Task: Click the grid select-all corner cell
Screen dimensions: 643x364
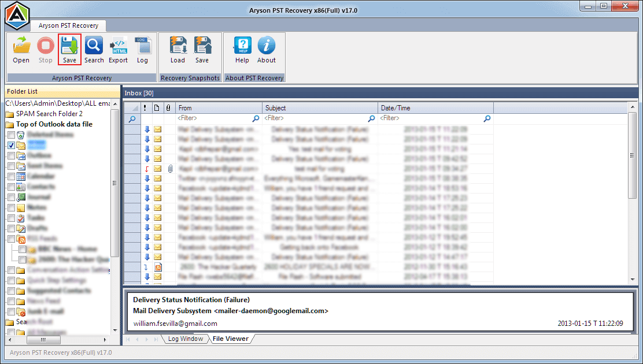Action: [x=132, y=108]
